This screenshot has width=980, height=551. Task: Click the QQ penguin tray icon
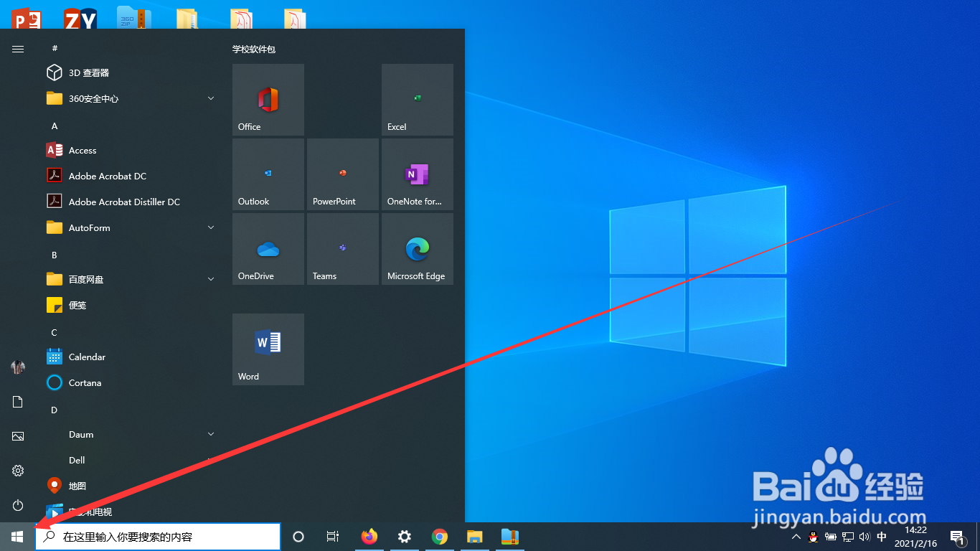(x=814, y=537)
